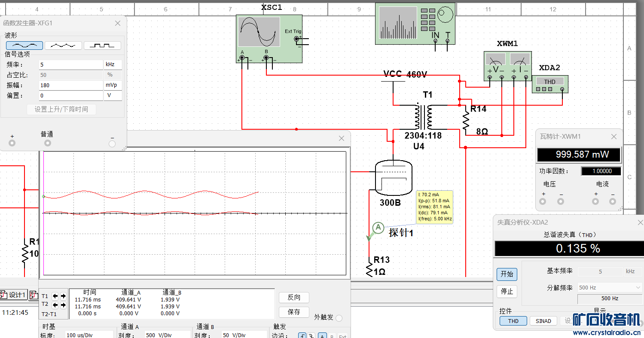Click the wattmeter 999.587 mW readout

pos(579,155)
